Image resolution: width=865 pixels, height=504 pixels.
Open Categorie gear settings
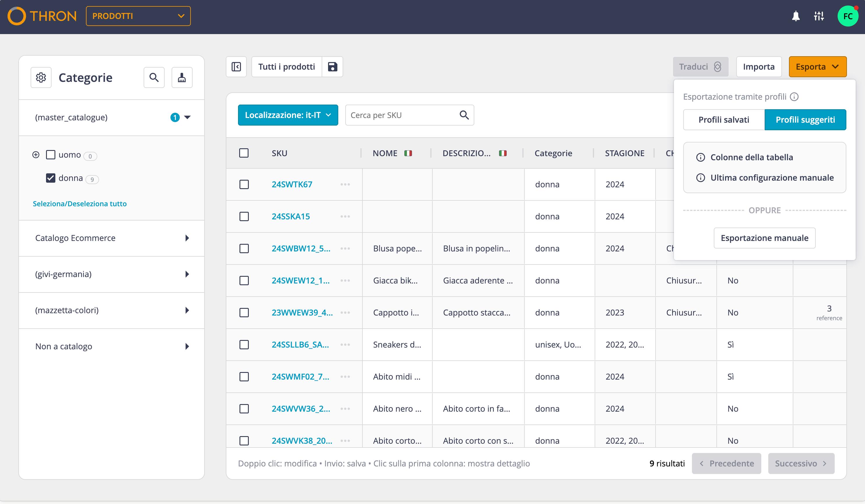pos(41,77)
